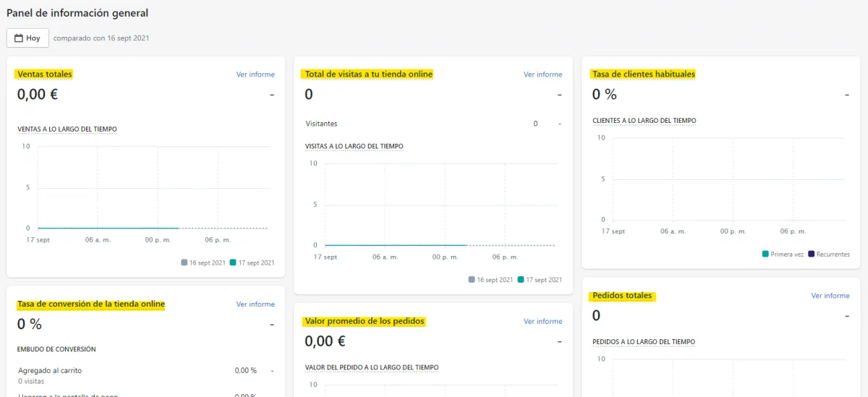Click the calendar icon in Hoy button
This screenshot has width=868, height=397.
tap(19, 38)
